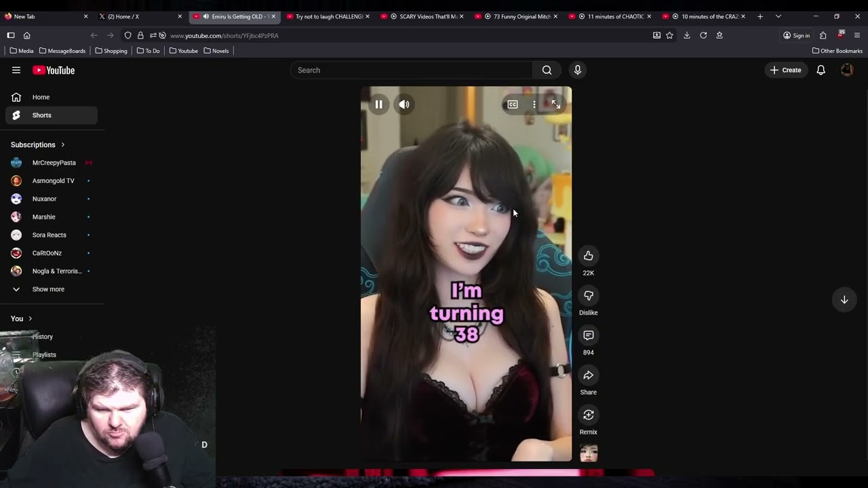The width and height of the screenshot is (868, 488).
Task: Reload the current page
Action: pyautogui.click(x=703, y=35)
